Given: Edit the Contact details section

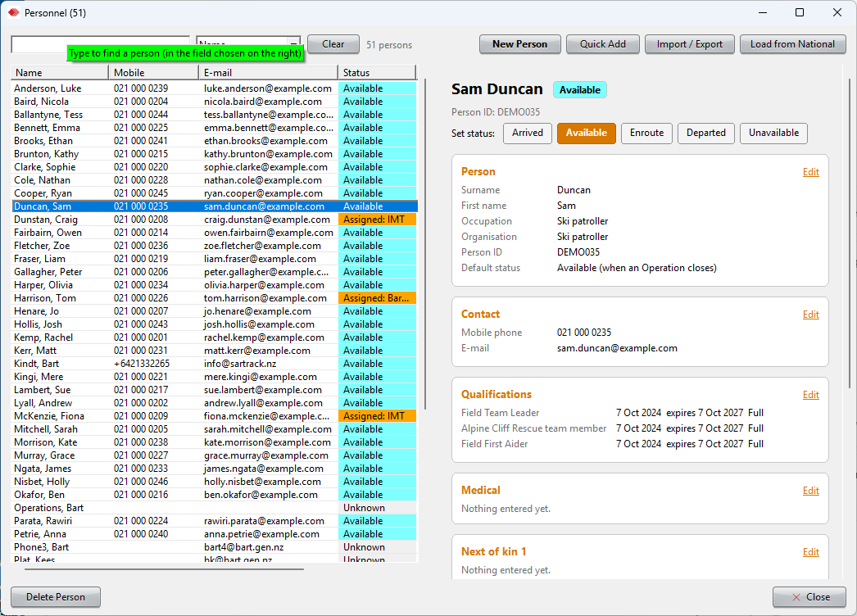Looking at the screenshot, I should tap(810, 315).
